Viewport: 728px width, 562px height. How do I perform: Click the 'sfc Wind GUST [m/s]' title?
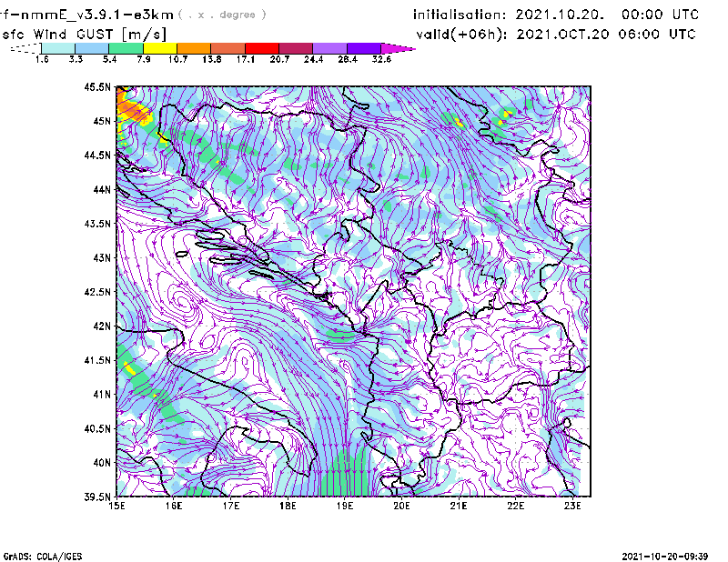(x=84, y=35)
